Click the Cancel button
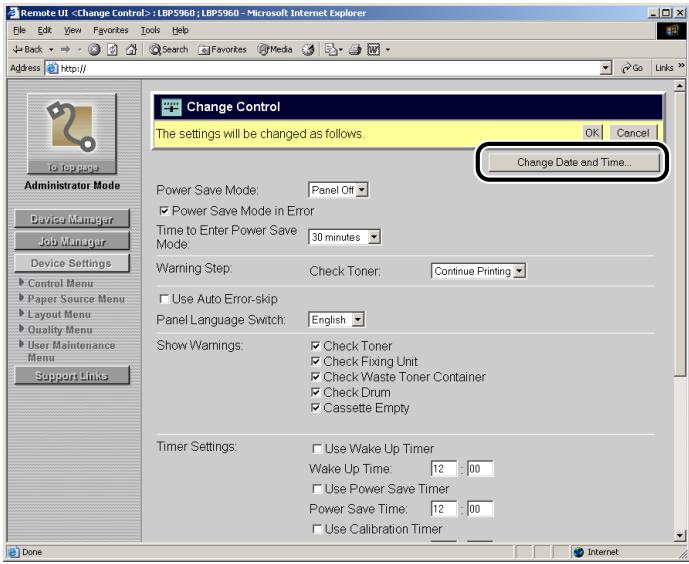The height and width of the screenshot is (564, 689). pos(633,133)
